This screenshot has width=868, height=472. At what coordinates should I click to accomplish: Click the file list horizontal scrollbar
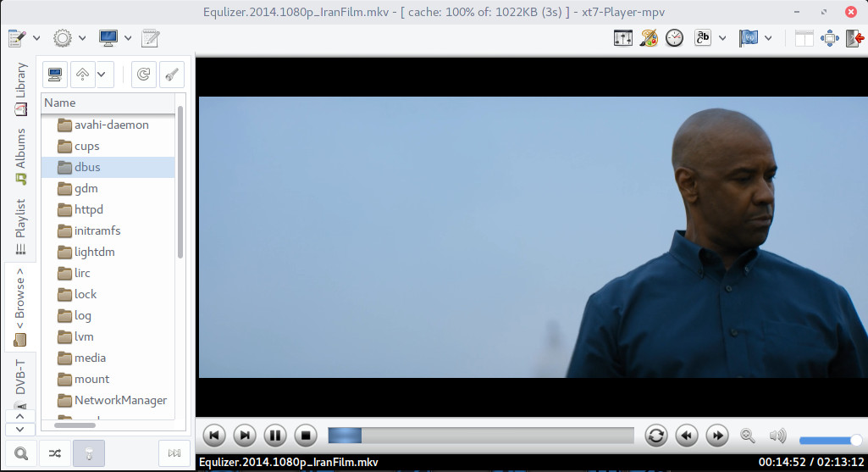pyautogui.click(x=75, y=425)
